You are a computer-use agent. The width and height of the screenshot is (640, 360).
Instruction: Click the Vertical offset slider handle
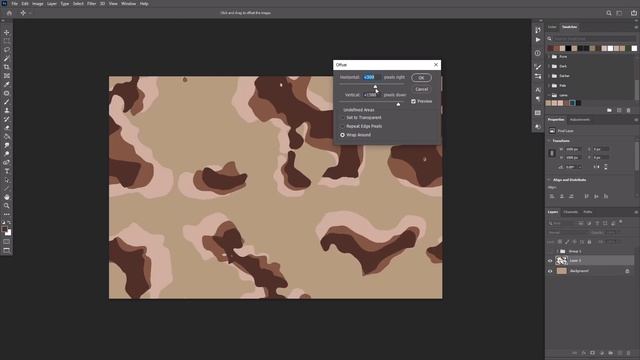click(398, 104)
